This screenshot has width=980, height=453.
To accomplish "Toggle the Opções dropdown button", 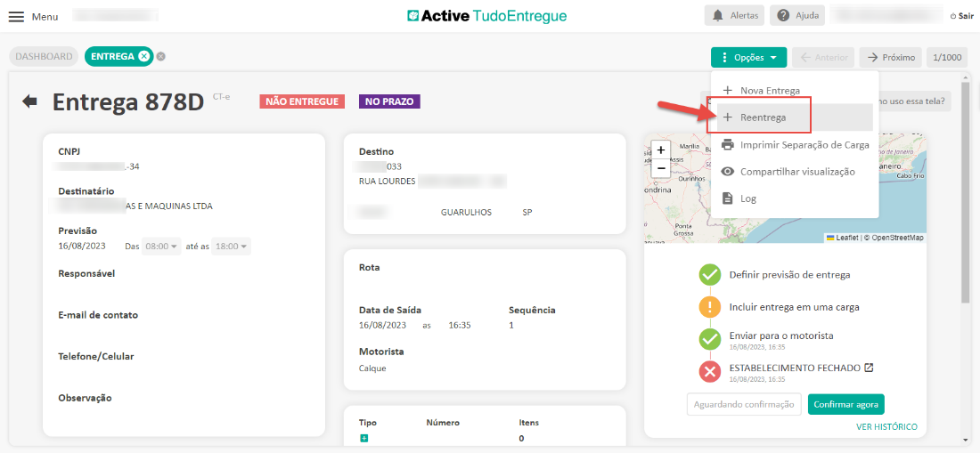I will point(748,58).
